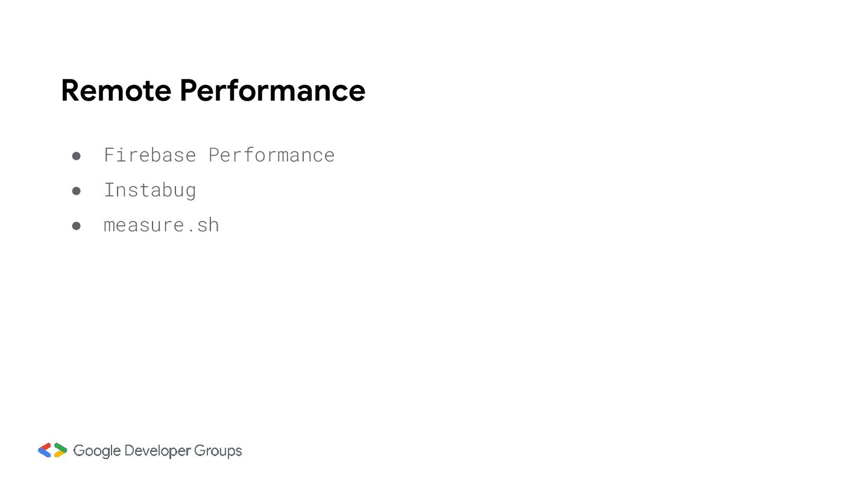Select the measure.sh bullet text
The width and height of the screenshot is (868, 488).
click(x=162, y=225)
